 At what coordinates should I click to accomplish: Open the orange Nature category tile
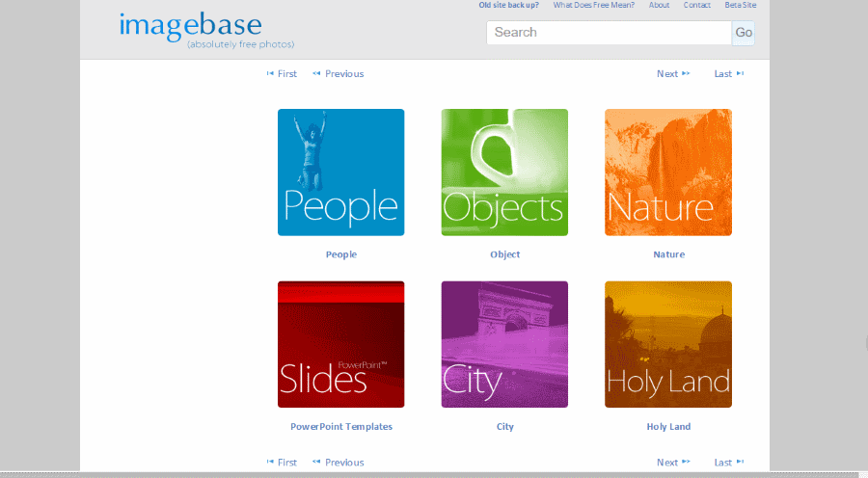click(x=668, y=173)
